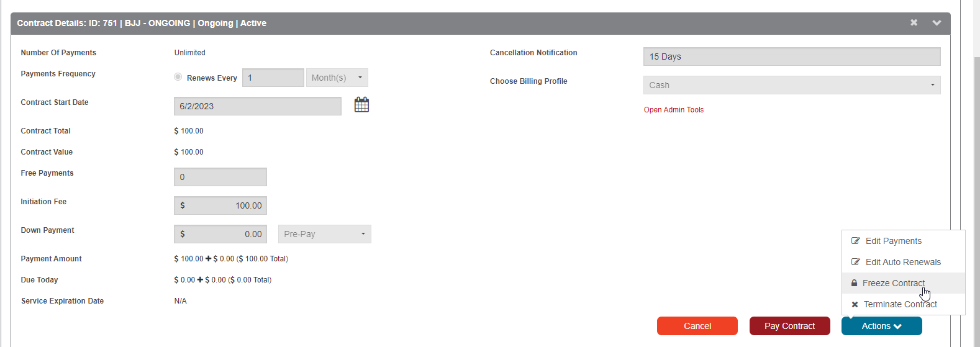This screenshot has height=347, width=980.
Task: Expand the Choose Billing Profile dropdown
Action: [791, 85]
